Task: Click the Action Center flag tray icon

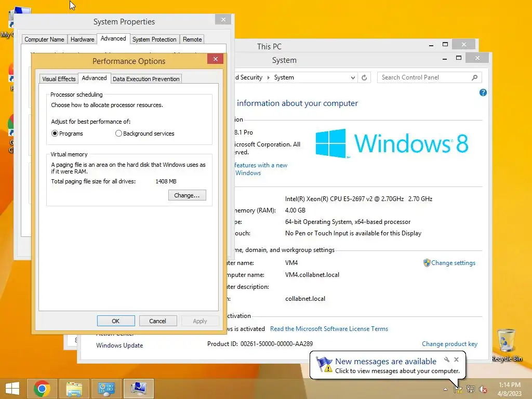Action: [x=458, y=389]
